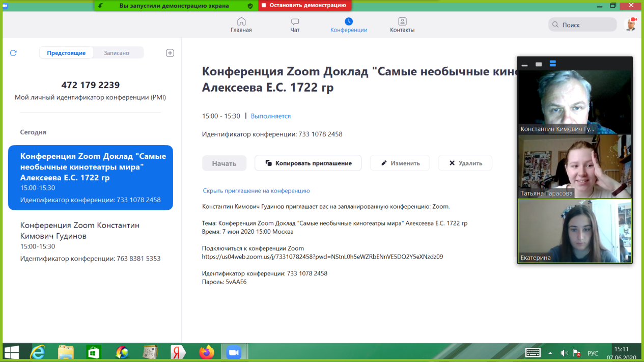Click Остановить демонстрацию to stop sharing
This screenshot has height=362, width=644.
pyautogui.click(x=304, y=6)
